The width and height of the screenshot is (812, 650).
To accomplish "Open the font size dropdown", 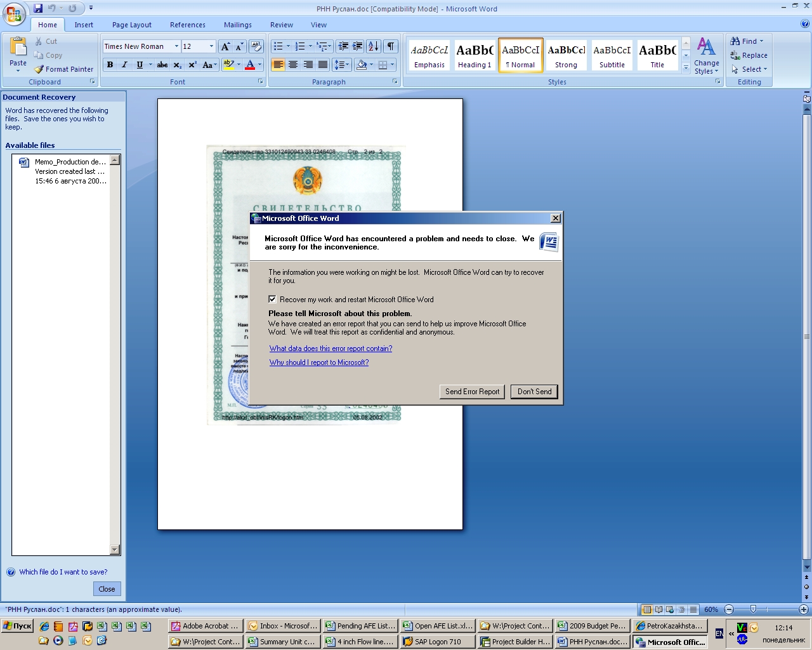I will [211, 46].
